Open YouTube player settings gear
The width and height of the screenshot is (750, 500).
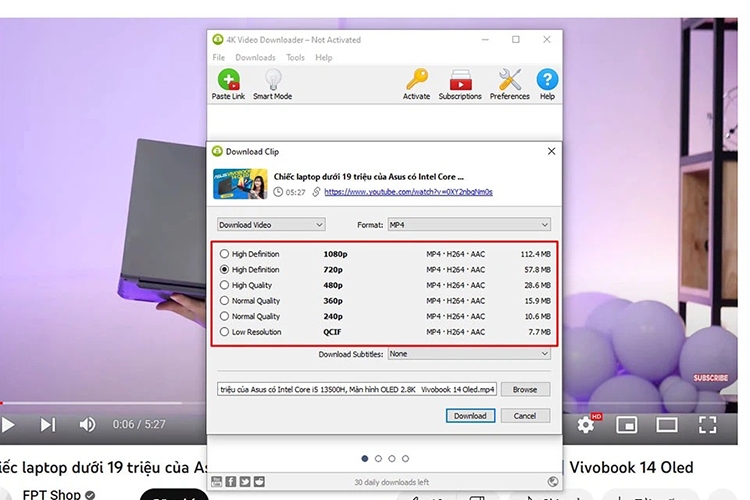(x=586, y=424)
